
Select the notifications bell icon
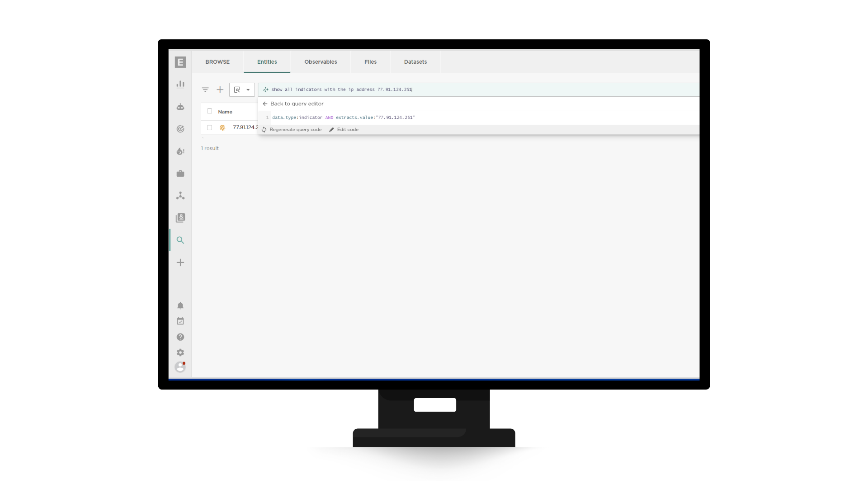tap(181, 305)
